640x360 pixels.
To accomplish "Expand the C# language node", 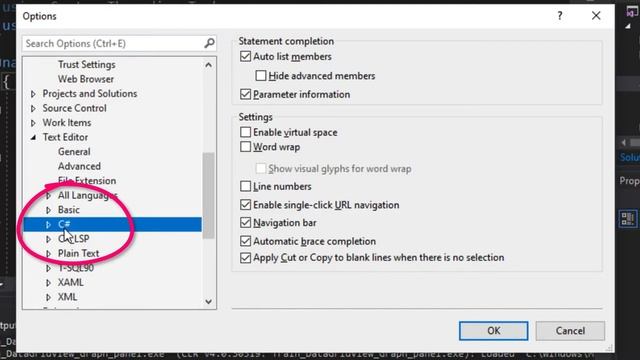I will (48, 224).
